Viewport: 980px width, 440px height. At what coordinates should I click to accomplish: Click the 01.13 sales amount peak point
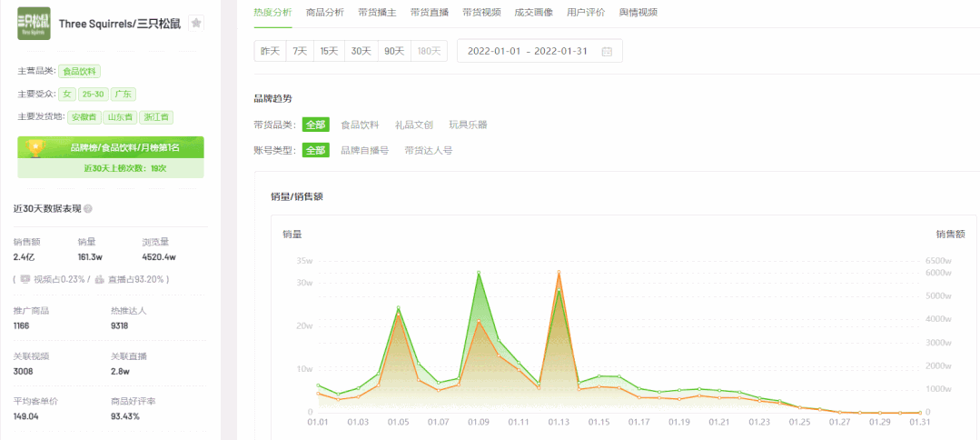559,272
